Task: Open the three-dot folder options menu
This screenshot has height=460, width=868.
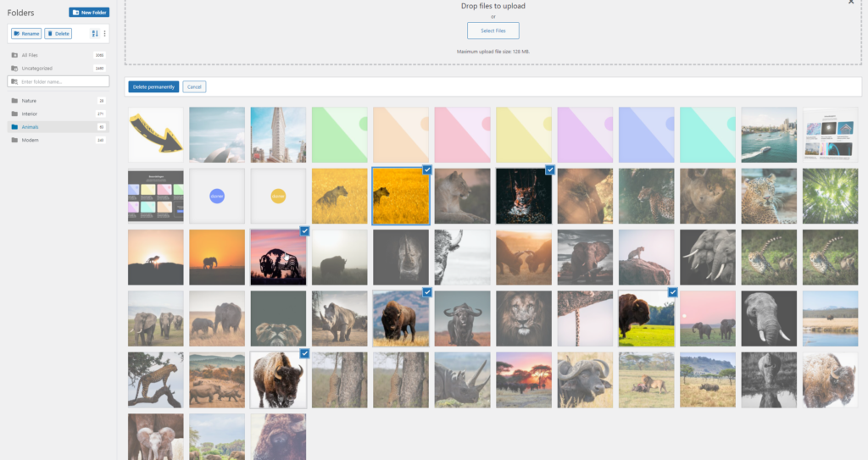Action: [104, 34]
